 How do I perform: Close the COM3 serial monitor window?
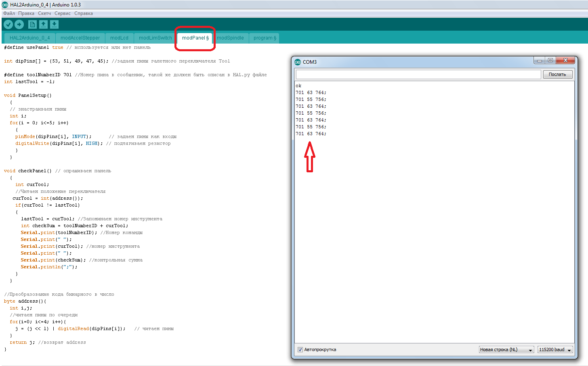[565, 61]
